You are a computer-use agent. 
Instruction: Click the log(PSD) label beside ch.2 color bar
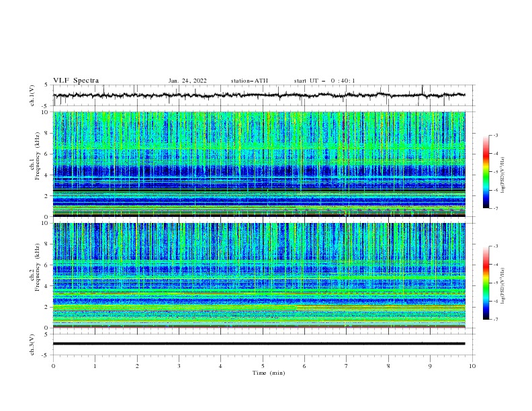(503, 285)
